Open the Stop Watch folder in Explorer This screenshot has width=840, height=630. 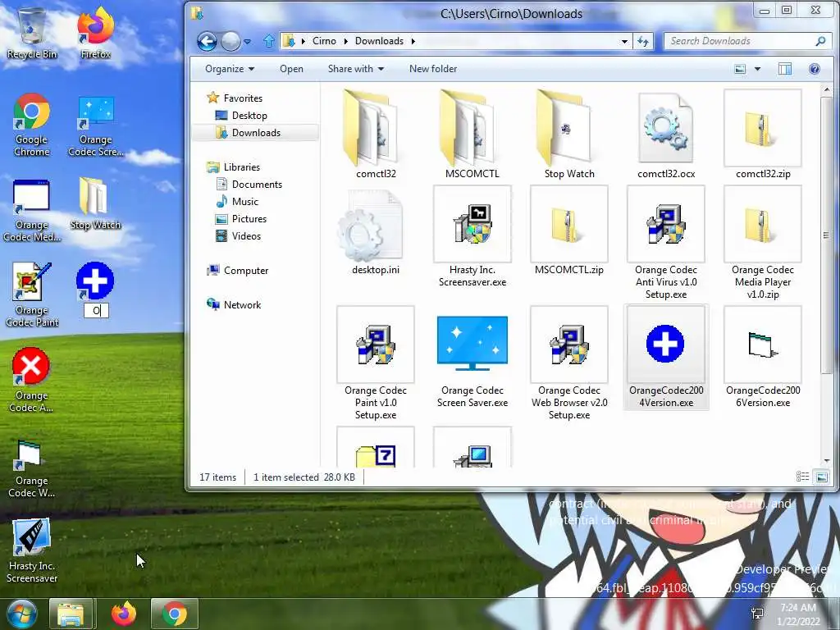pyautogui.click(x=569, y=134)
